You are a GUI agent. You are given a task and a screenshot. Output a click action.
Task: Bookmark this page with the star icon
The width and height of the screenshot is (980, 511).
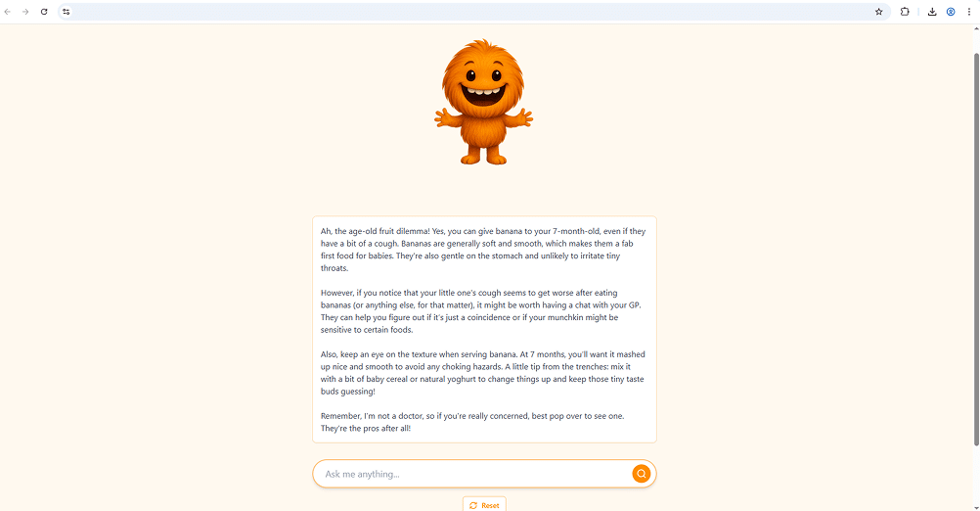[x=878, y=12]
